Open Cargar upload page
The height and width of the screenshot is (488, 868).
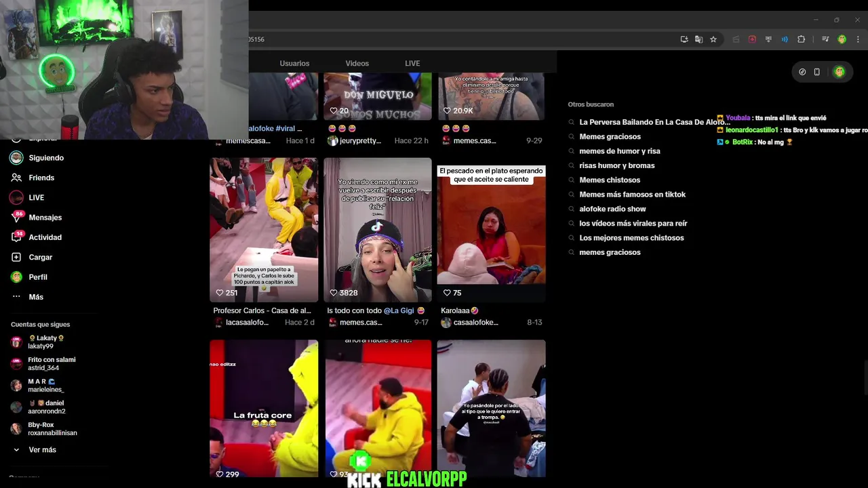click(x=32, y=257)
